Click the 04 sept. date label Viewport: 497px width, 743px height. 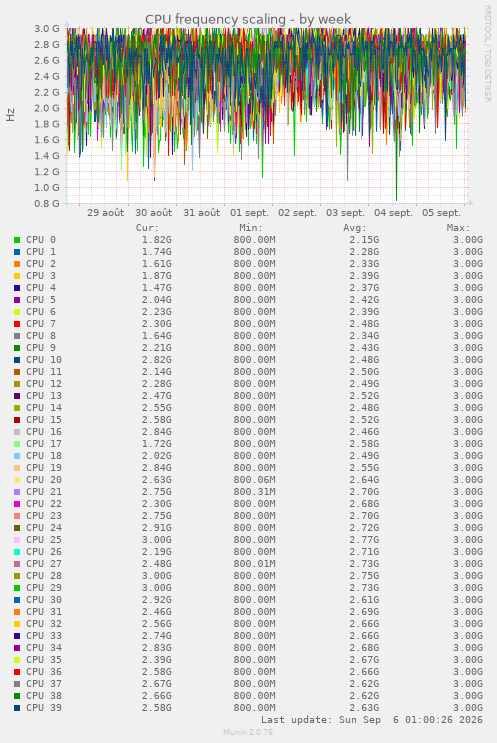(x=393, y=213)
